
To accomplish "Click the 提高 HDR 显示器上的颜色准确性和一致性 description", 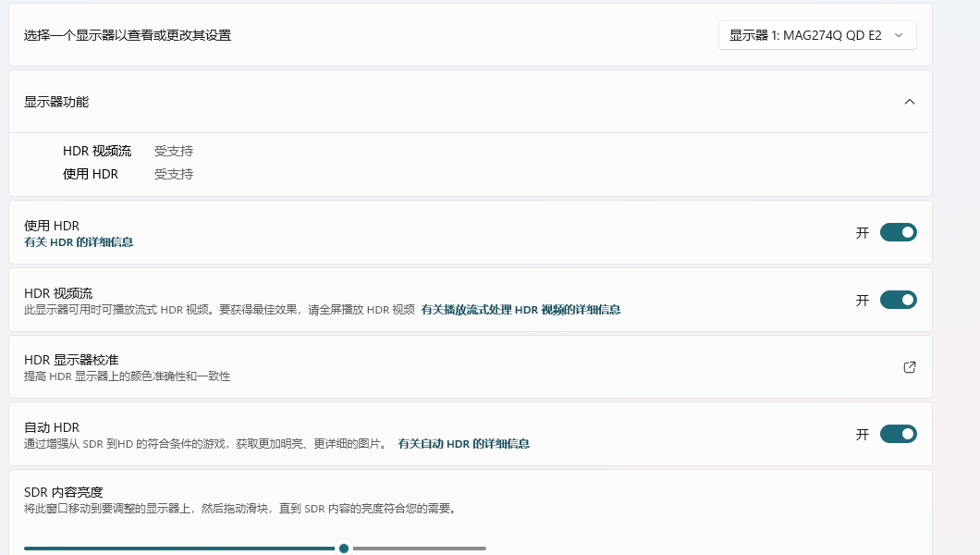I will point(127,376).
